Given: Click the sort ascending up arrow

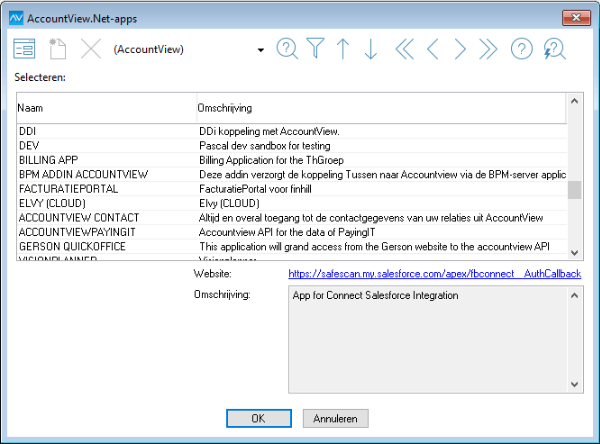Looking at the screenshot, I should tap(343, 49).
